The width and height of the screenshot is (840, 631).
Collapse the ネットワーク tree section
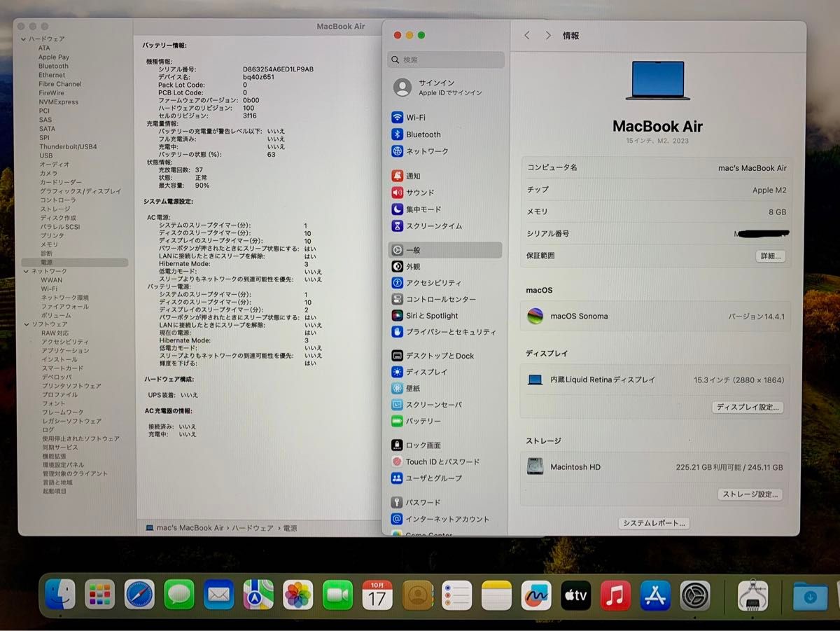point(26,271)
